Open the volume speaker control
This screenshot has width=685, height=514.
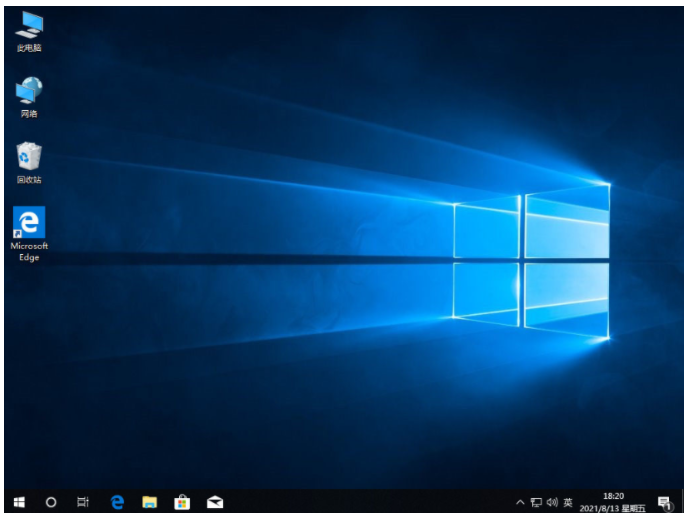pyautogui.click(x=551, y=502)
